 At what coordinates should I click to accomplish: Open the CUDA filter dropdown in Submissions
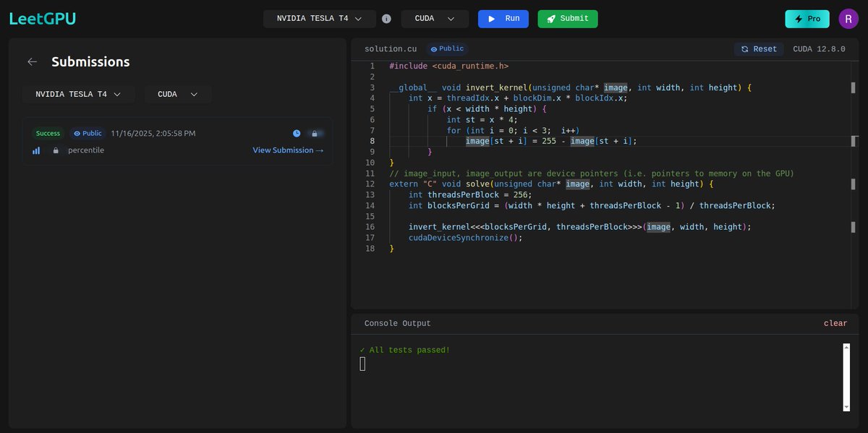click(x=177, y=94)
